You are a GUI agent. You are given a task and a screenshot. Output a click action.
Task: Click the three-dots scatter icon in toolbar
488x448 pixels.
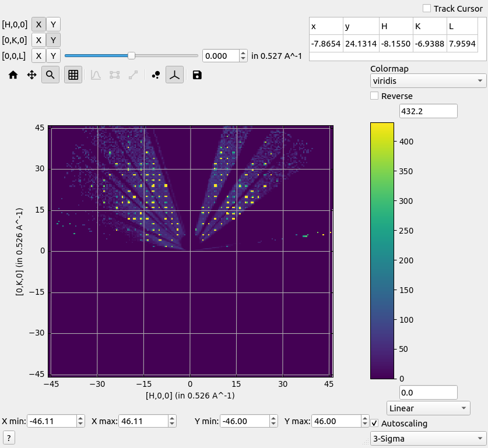tap(156, 75)
